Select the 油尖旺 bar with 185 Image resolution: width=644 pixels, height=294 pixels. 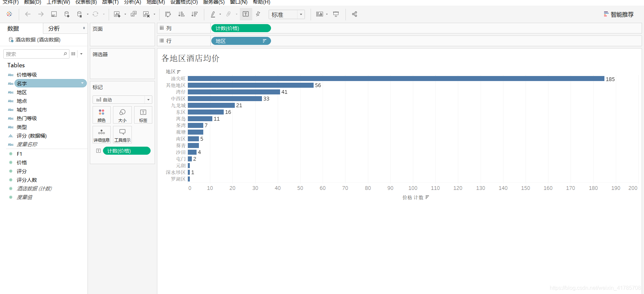click(396, 79)
